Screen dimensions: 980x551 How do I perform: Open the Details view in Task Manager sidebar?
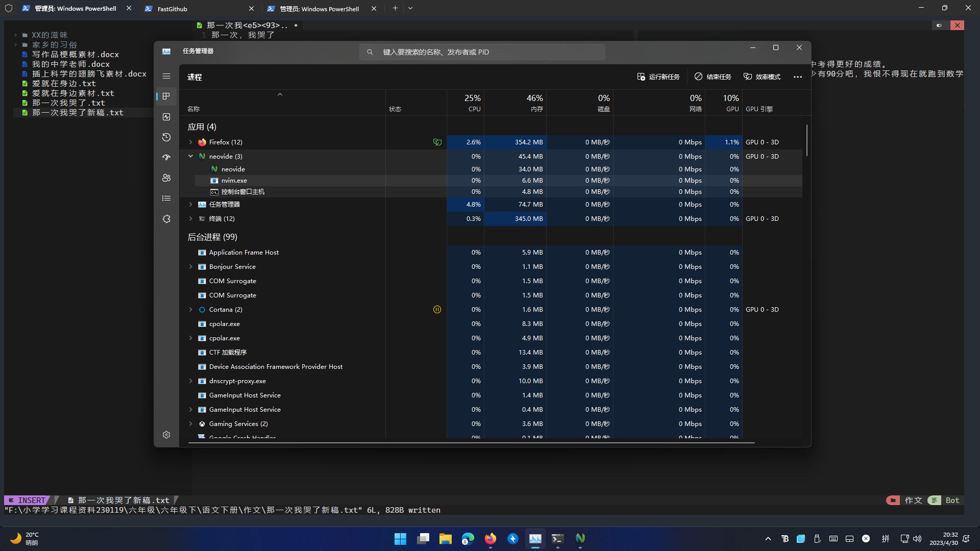tap(166, 198)
